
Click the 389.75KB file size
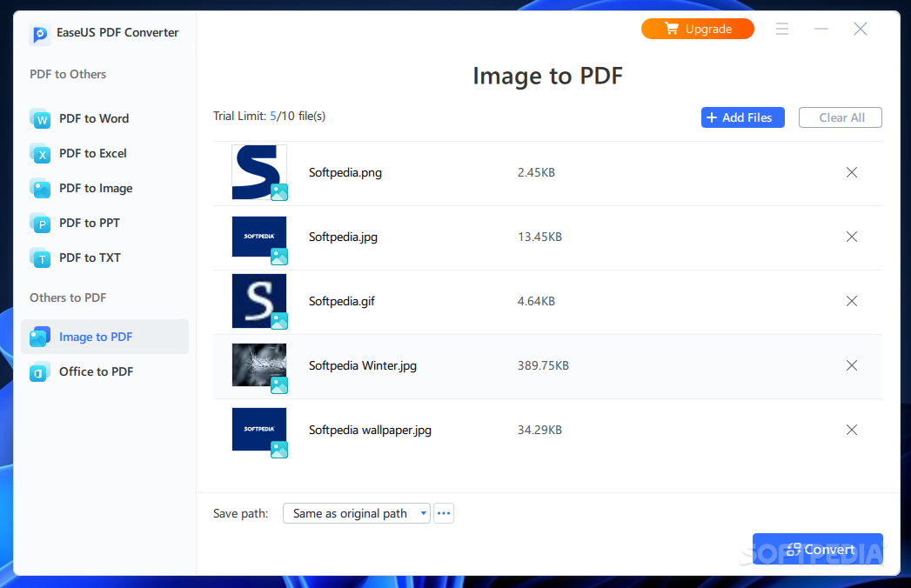click(x=543, y=365)
